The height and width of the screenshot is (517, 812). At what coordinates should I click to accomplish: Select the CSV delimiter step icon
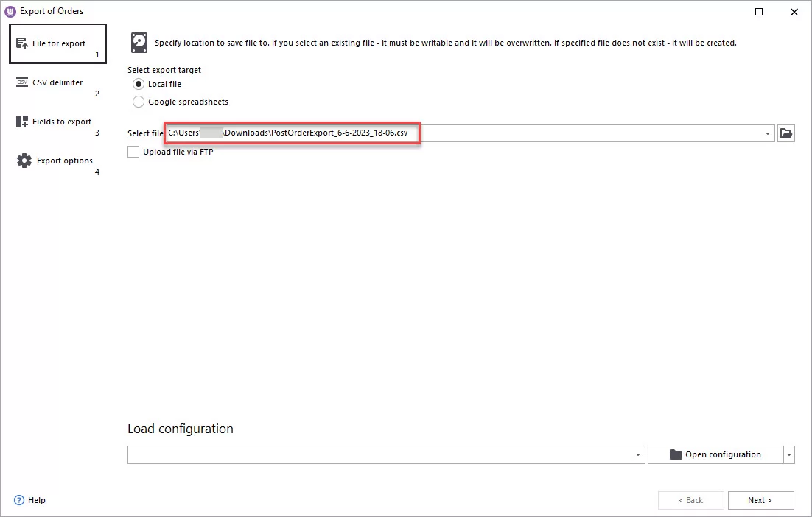coord(21,82)
